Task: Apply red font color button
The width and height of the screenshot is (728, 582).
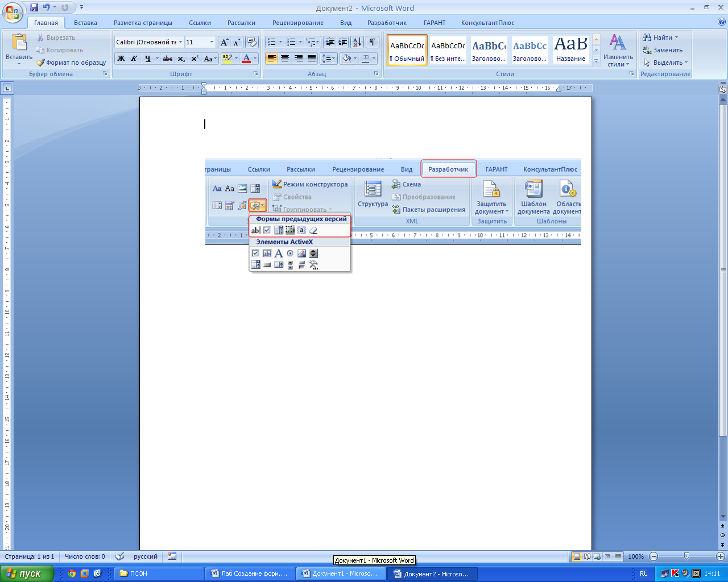Action: [246, 58]
